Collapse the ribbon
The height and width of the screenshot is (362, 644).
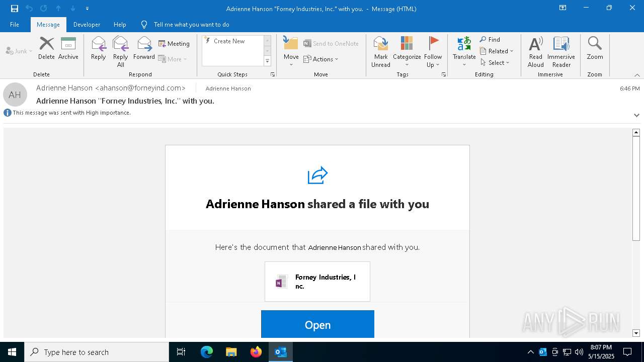[637, 75]
